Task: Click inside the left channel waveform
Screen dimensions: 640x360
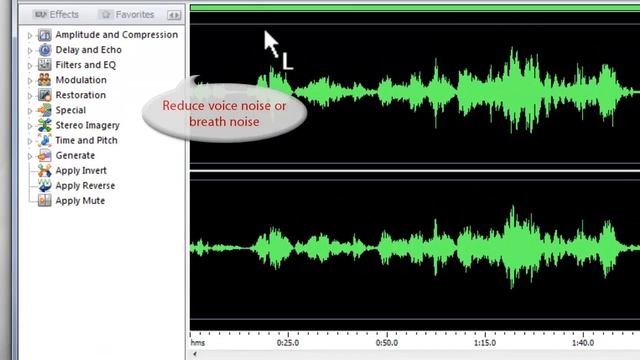Action: point(415,93)
